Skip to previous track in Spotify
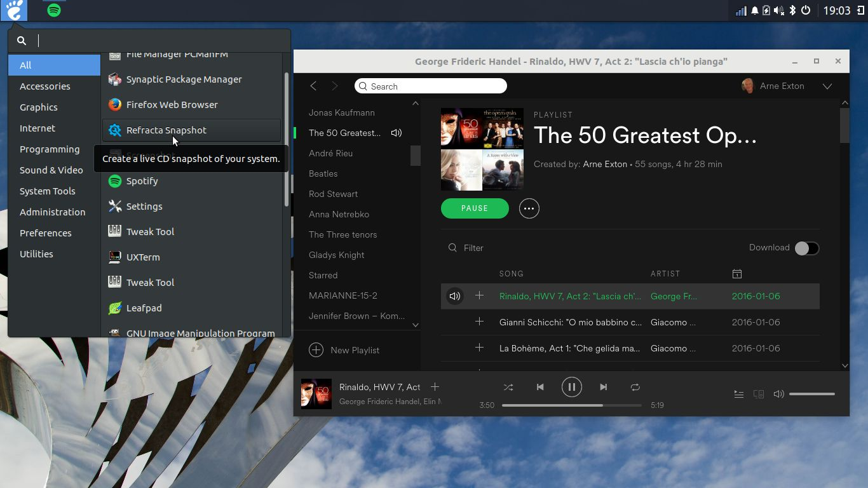 (x=540, y=387)
